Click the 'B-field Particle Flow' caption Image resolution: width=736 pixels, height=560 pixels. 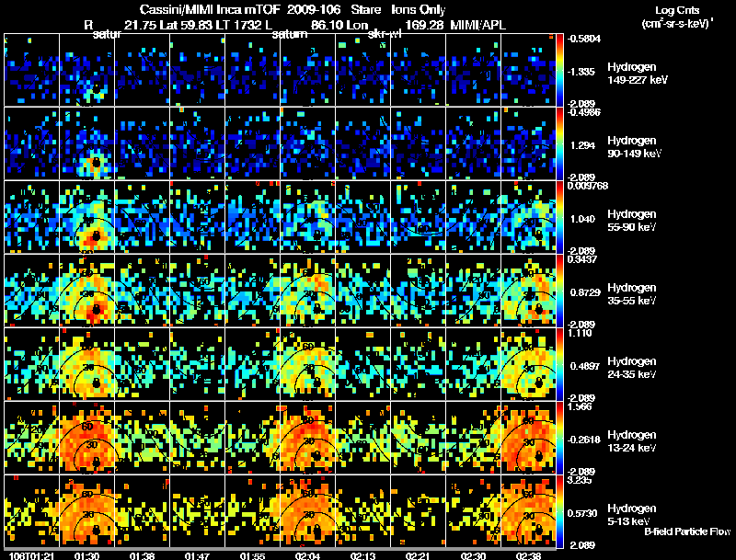click(687, 531)
